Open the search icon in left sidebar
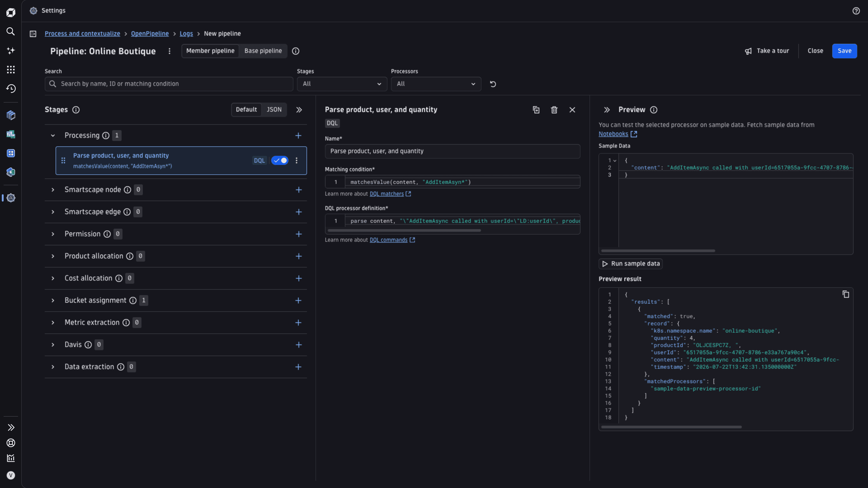Viewport: 868px width, 488px height. (x=11, y=31)
